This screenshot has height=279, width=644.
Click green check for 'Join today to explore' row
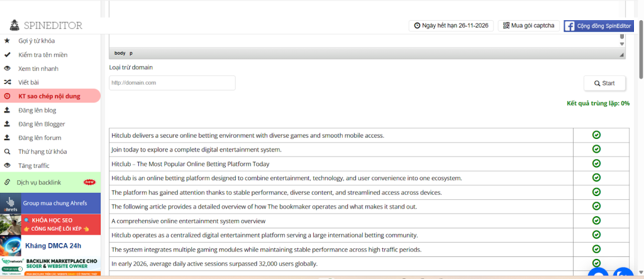pos(596,149)
